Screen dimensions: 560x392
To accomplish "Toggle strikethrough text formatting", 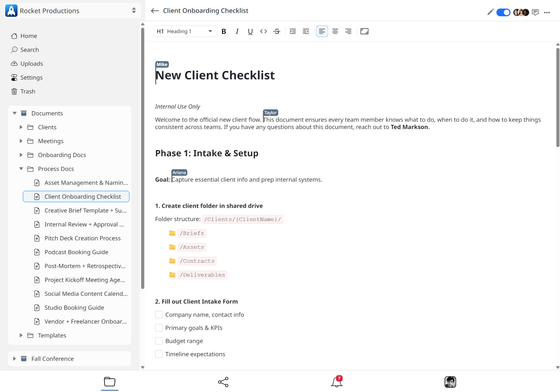I will point(277,31).
